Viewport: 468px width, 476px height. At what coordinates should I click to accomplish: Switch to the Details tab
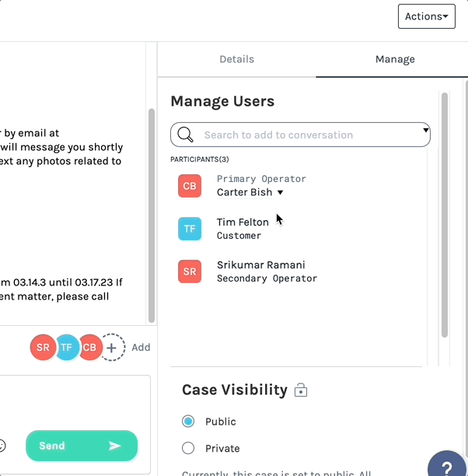tap(236, 59)
